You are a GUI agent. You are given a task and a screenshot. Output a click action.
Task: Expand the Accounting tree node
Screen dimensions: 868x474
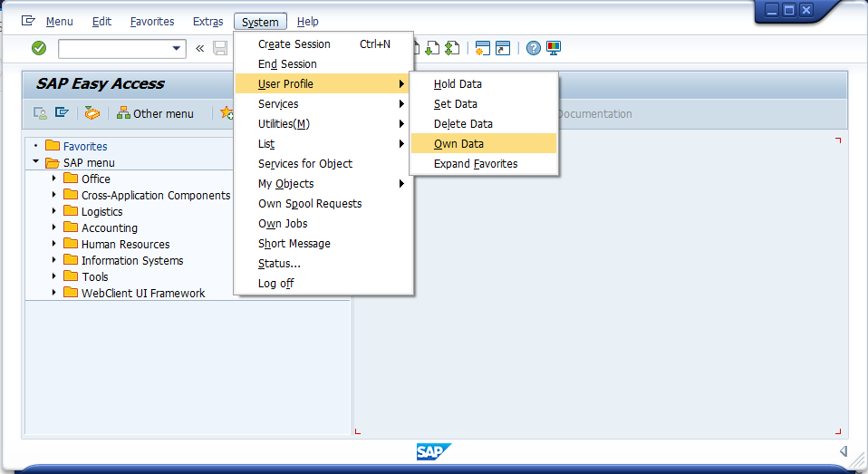point(53,227)
